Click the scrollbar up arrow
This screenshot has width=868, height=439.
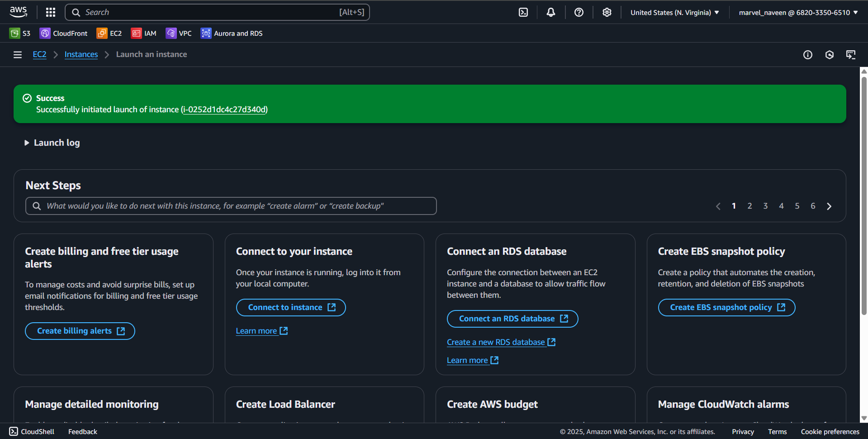coord(864,71)
